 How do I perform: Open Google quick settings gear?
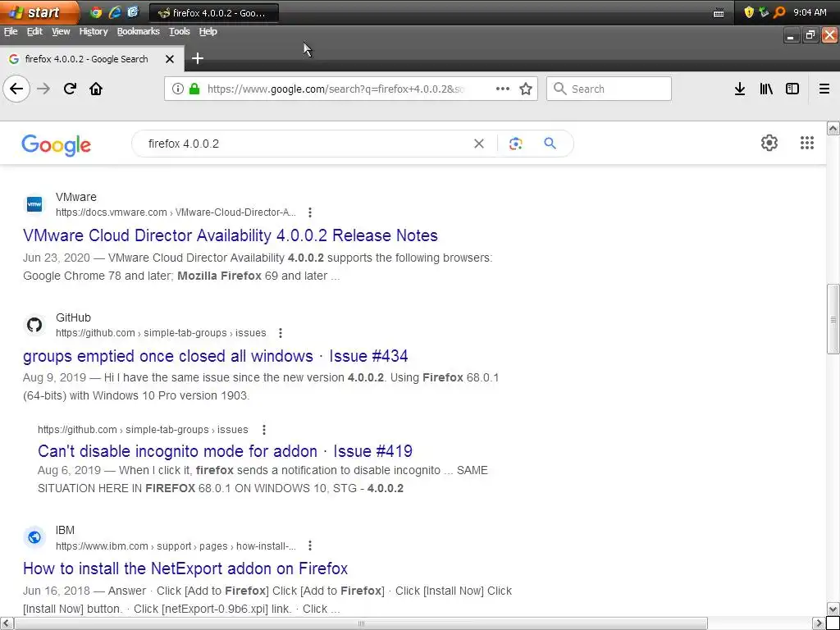point(769,143)
